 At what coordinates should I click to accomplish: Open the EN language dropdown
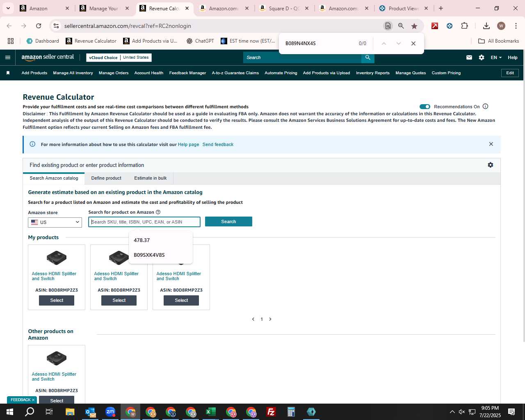496,57
